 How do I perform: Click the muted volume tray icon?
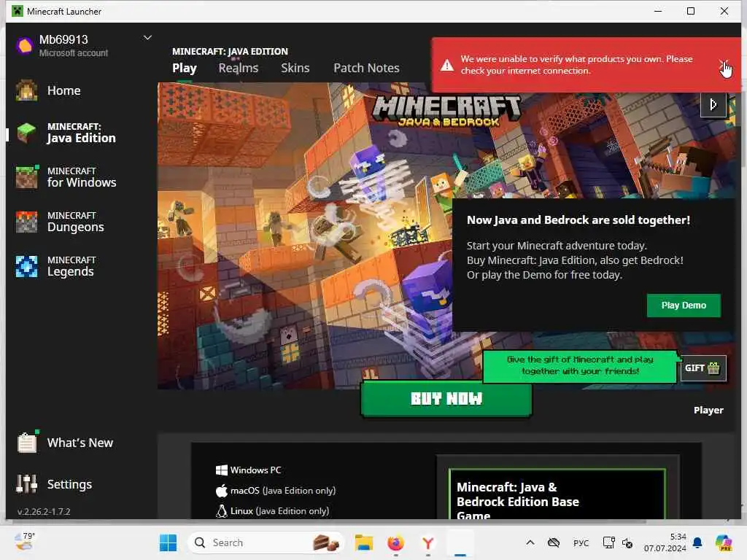pyautogui.click(x=627, y=542)
